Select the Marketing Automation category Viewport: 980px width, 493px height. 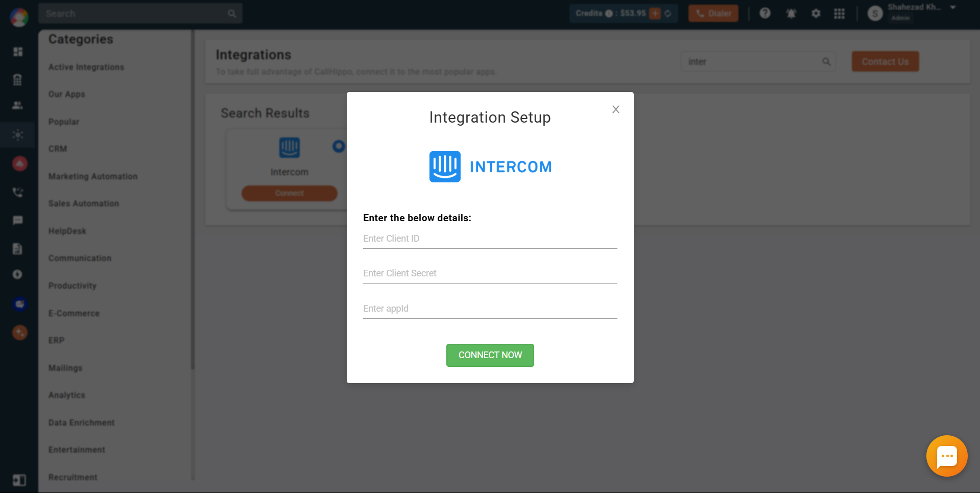pos(93,176)
